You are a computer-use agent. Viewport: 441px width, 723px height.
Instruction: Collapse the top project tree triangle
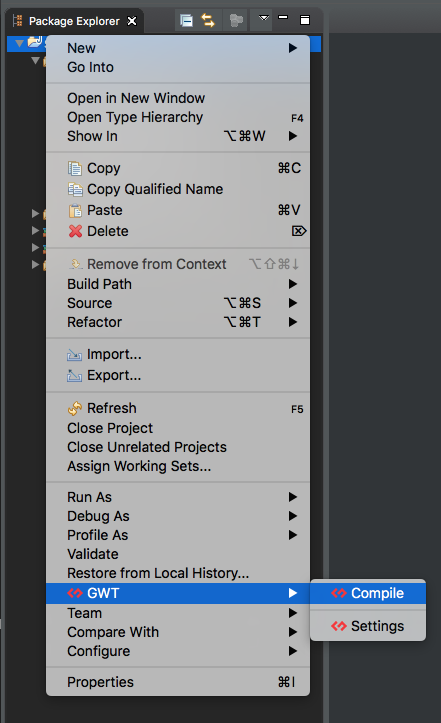coord(19,43)
